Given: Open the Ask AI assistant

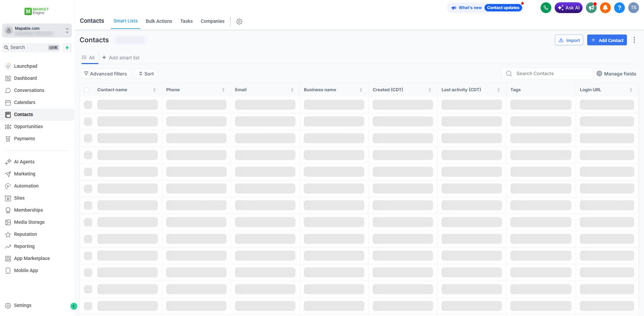Looking at the screenshot, I should [568, 8].
